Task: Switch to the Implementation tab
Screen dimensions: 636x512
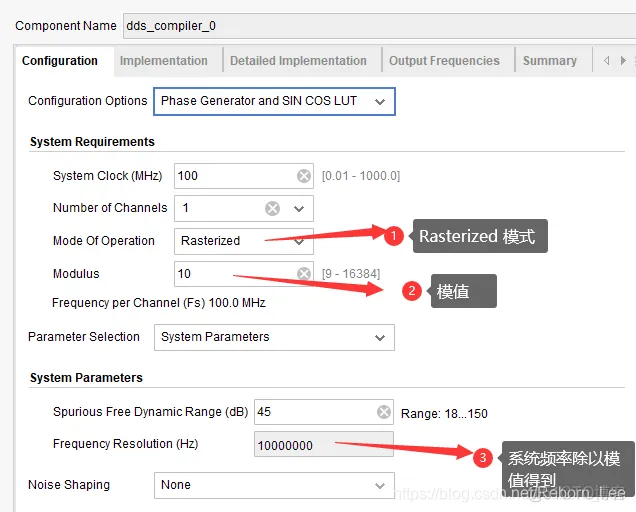Action: pyautogui.click(x=163, y=61)
